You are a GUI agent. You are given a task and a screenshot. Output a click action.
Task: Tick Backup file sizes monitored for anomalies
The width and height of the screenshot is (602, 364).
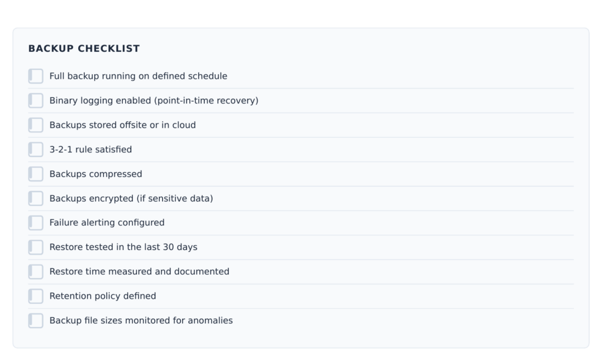click(36, 320)
